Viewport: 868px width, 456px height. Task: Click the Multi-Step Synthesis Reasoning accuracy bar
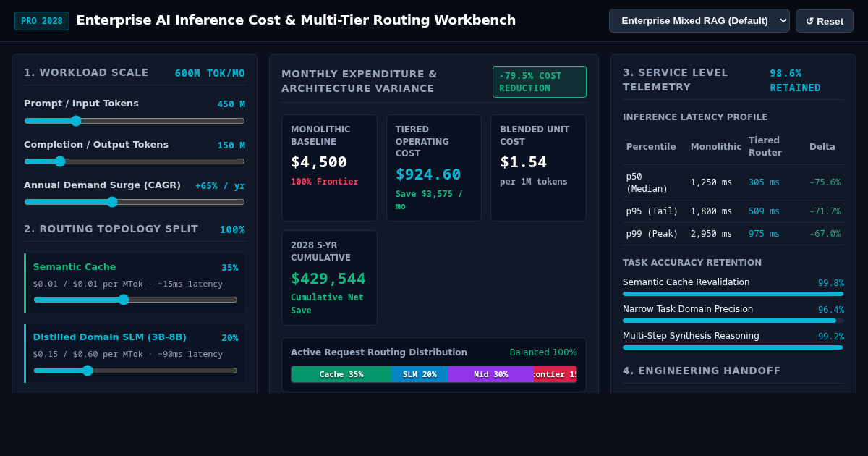coord(733,347)
